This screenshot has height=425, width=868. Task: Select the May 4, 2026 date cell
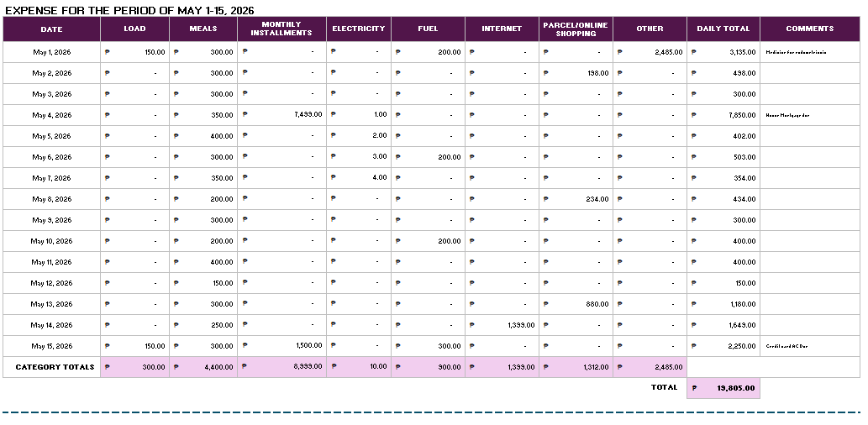click(x=51, y=115)
